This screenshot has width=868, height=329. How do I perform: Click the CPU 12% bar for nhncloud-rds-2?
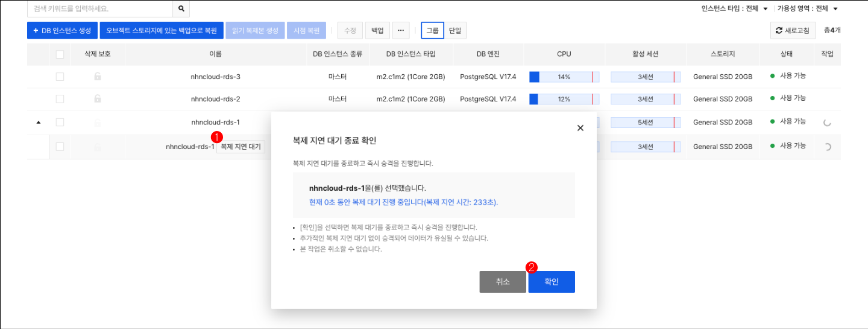564,99
